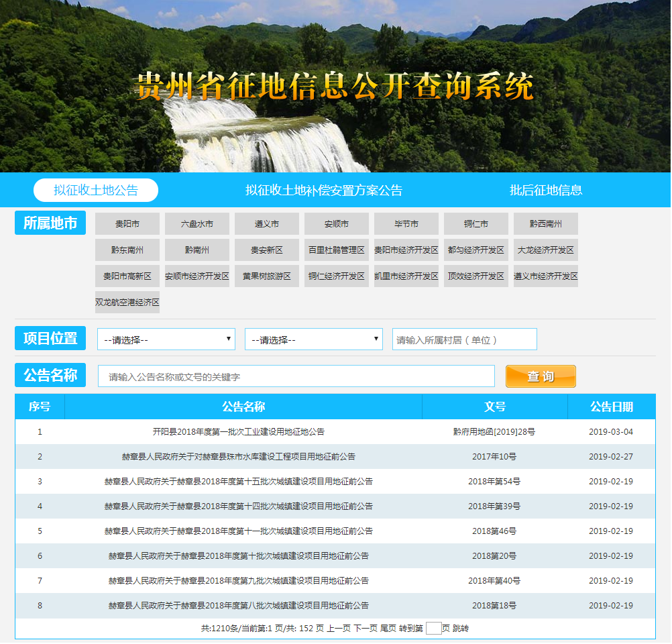Click the 黄果树旅游区 region button
The width and height of the screenshot is (672, 644).
pos(267,276)
